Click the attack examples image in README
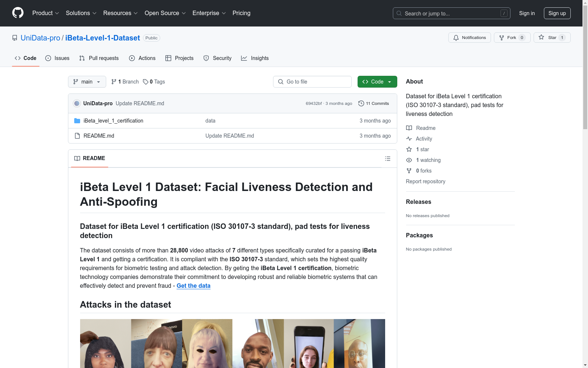The image size is (588, 368). [x=233, y=343]
